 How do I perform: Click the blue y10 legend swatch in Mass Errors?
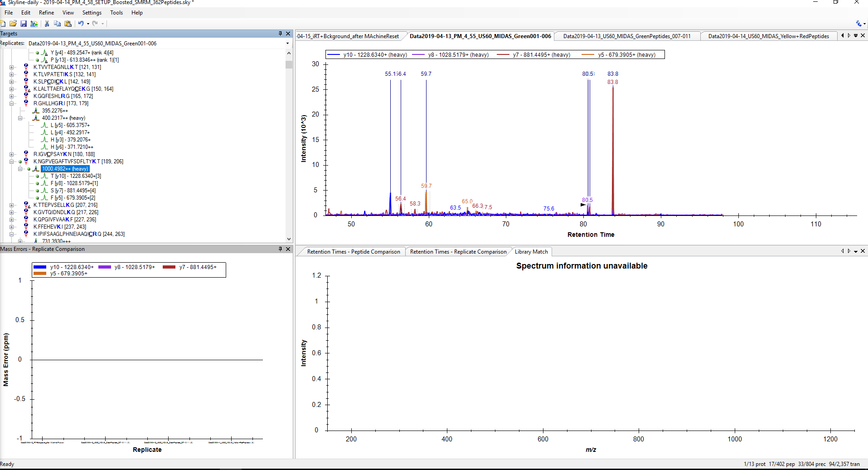click(x=40, y=267)
